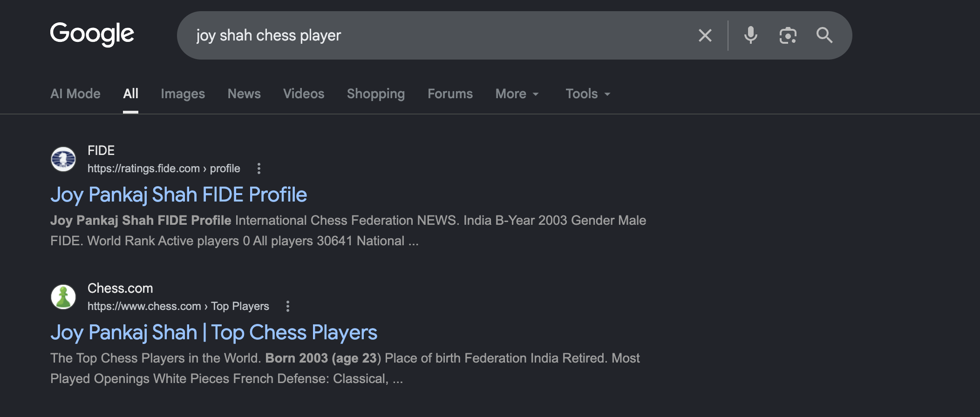Switch to the Images tab
Screen dimensions: 980x417
(x=183, y=94)
